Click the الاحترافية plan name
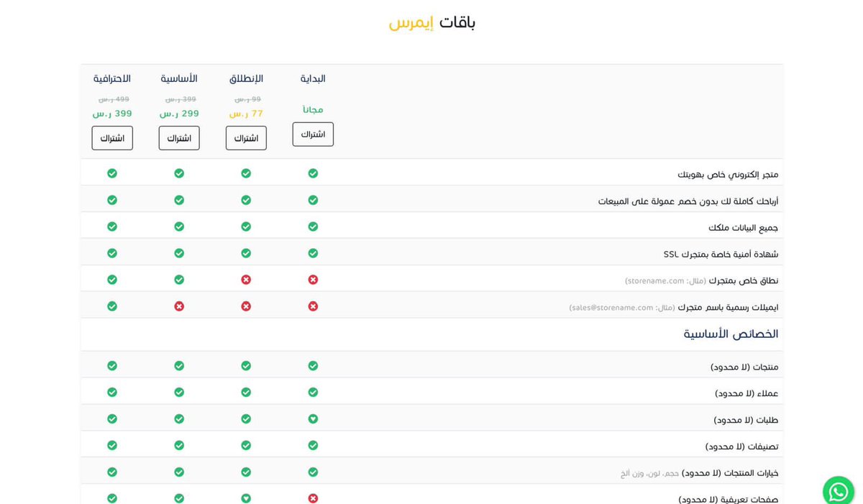The image size is (863, 504). click(112, 78)
